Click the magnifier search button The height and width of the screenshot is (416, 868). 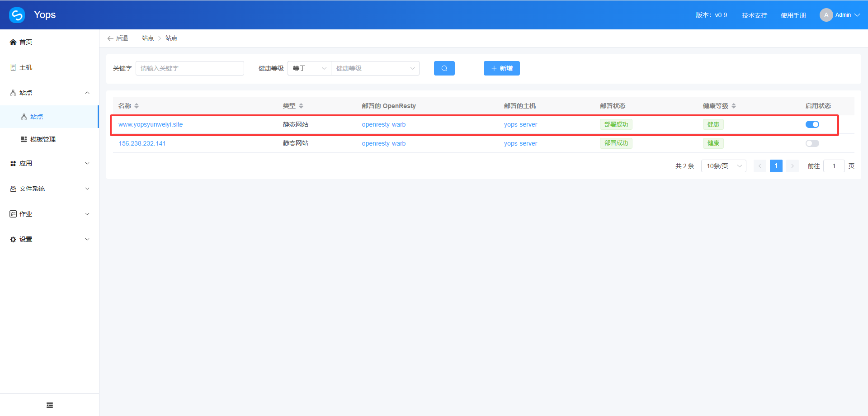coord(444,68)
